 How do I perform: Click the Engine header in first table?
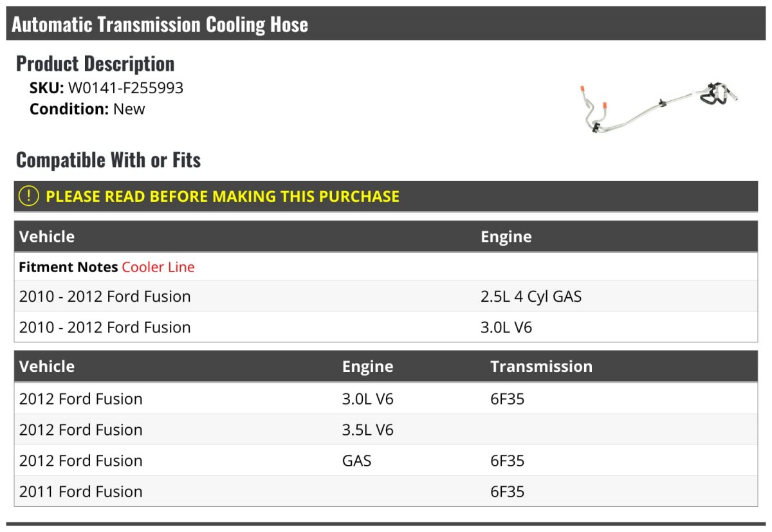[506, 237]
